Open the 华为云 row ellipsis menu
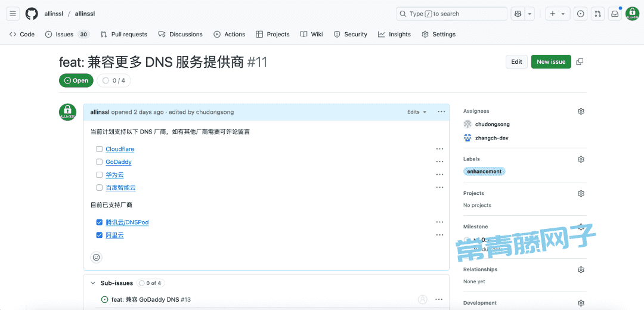The image size is (644, 310). coord(439,175)
